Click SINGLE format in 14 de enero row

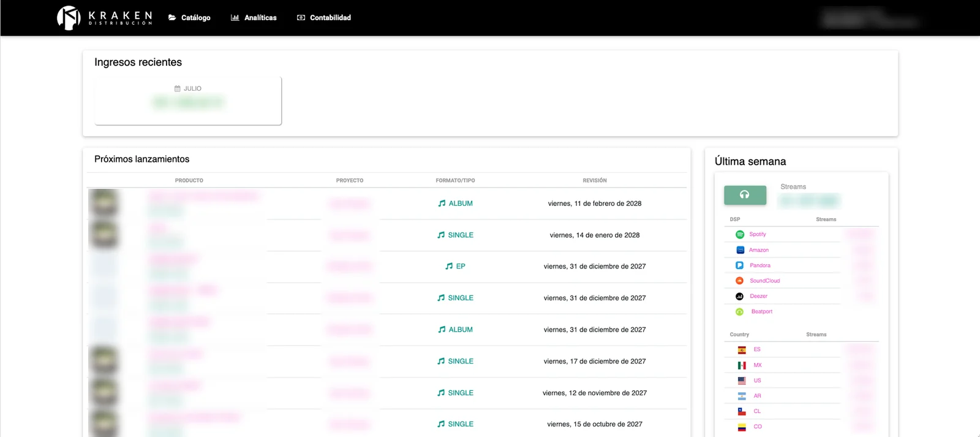click(x=461, y=235)
